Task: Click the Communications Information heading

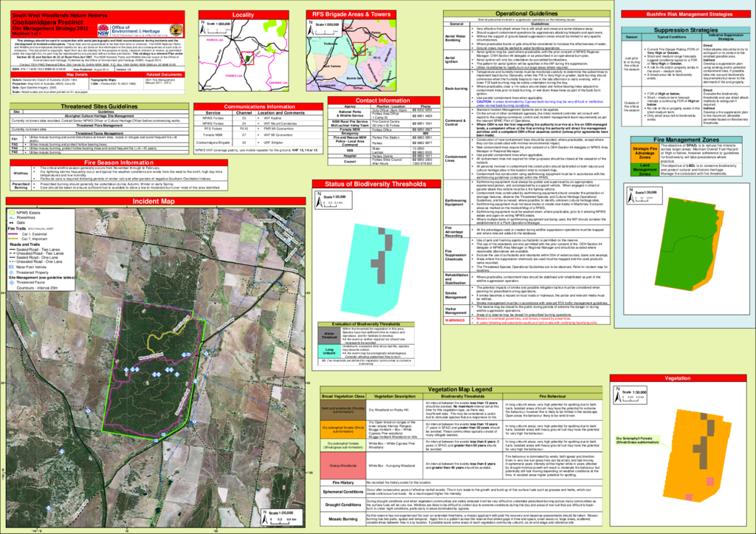Action: pyautogui.click(x=259, y=106)
